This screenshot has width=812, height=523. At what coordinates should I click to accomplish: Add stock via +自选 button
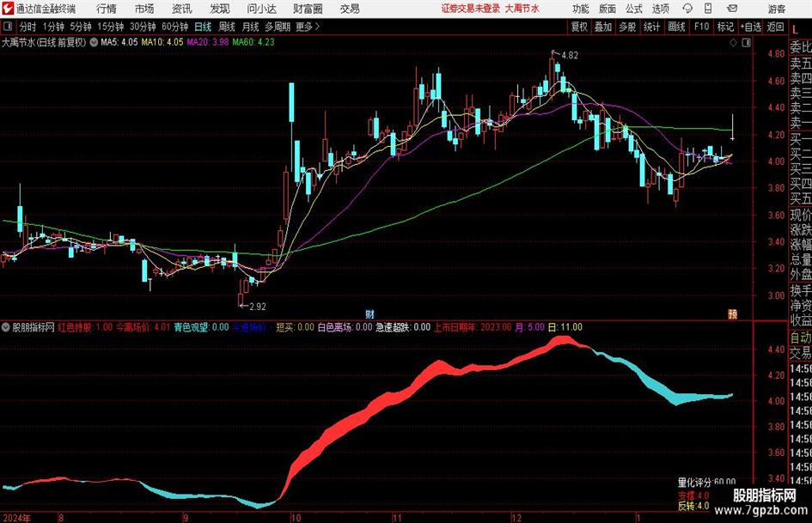point(751,27)
